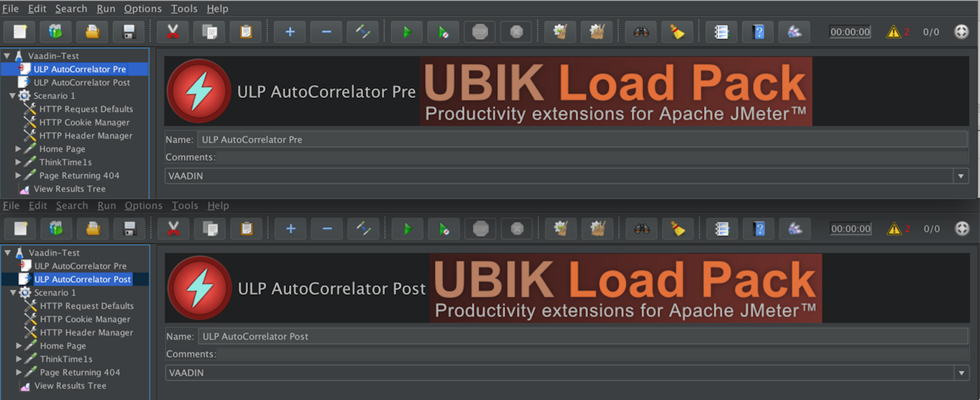Expand the Home Page node in the top tree
Screen dimensions: 980x400
(18, 149)
